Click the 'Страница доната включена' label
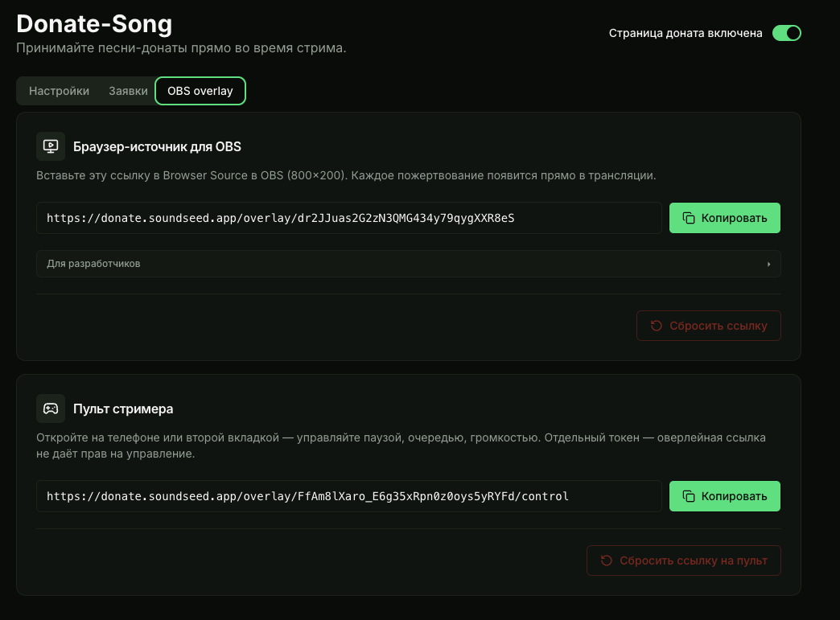The width and height of the screenshot is (840, 620). [686, 33]
